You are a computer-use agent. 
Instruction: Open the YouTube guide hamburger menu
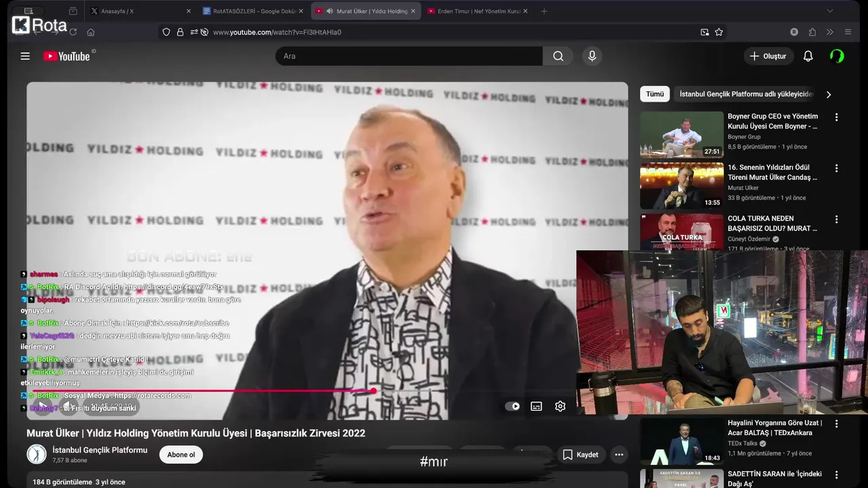[25, 56]
